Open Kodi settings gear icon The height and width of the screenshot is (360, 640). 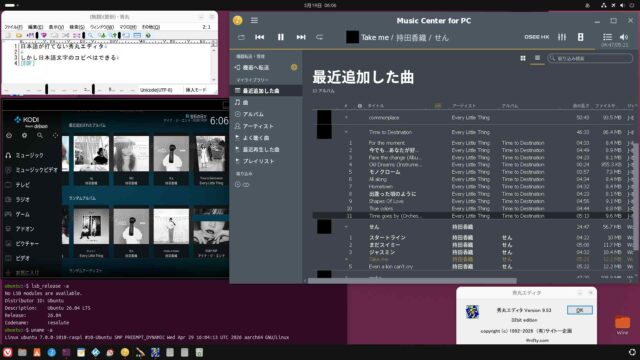pyautogui.click(x=24, y=136)
